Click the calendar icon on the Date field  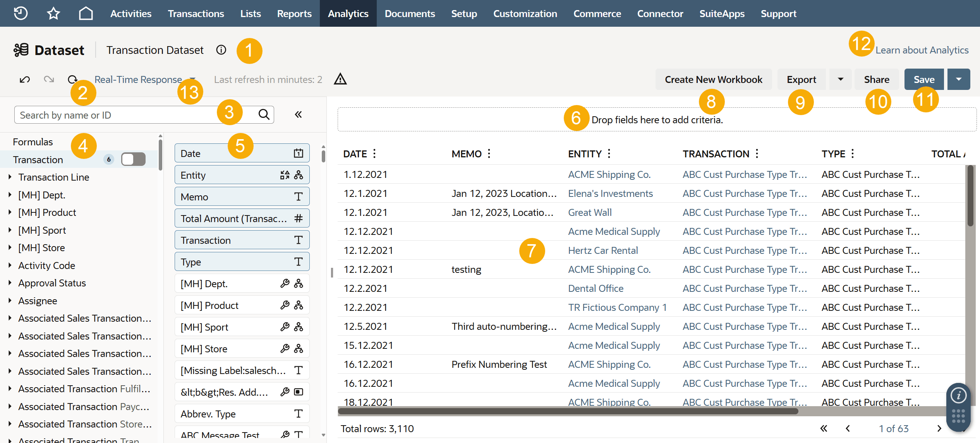(297, 153)
